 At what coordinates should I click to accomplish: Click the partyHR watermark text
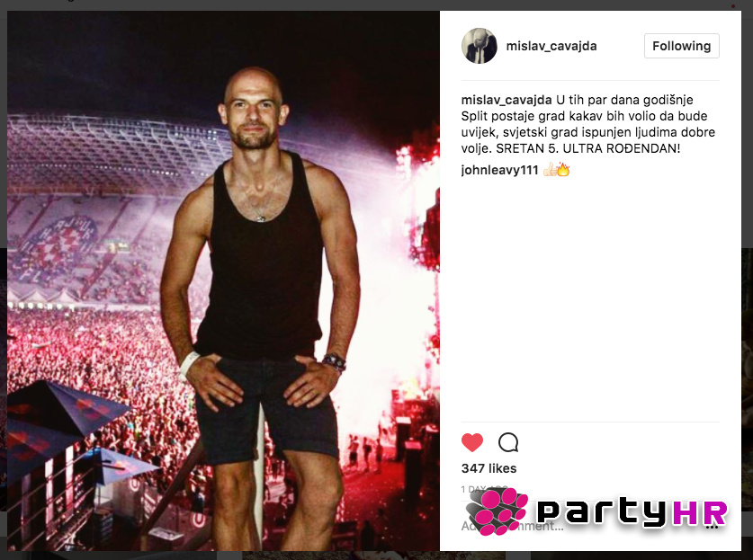pos(632,512)
